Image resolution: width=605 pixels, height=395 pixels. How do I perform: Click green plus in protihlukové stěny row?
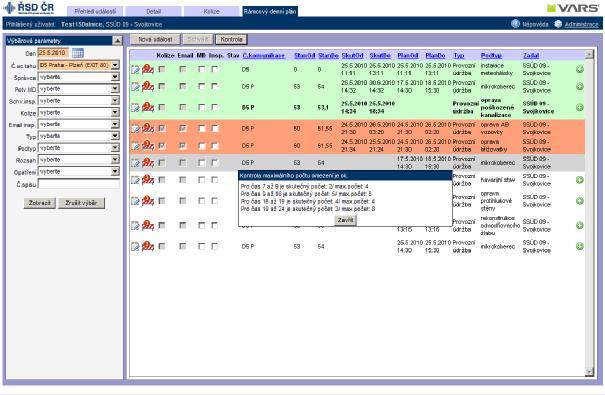tap(580, 201)
